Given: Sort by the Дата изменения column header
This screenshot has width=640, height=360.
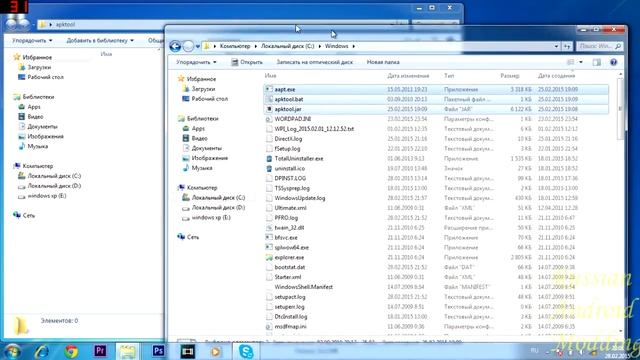Looking at the screenshot, I should click(x=408, y=76).
